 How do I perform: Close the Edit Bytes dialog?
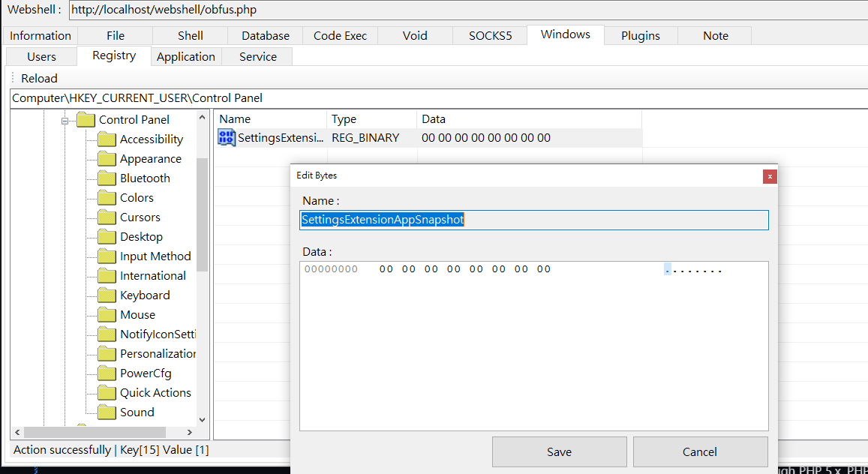pyautogui.click(x=770, y=176)
